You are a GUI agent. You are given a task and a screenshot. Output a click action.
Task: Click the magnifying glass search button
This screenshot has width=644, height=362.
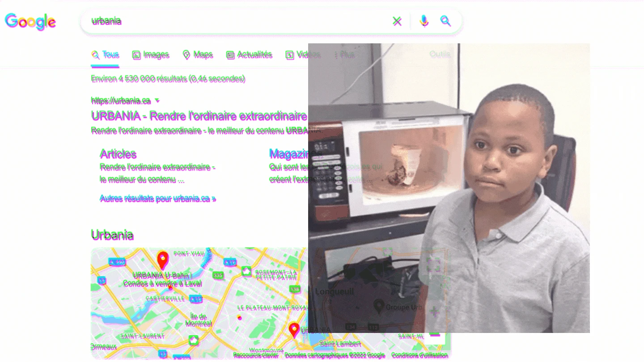coord(445,21)
